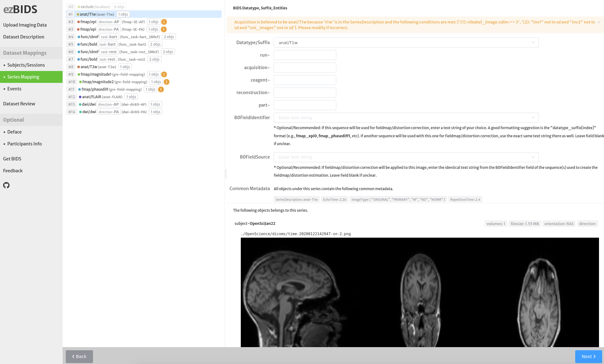Click the part- input field
The width and height of the screenshot is (604, 364).
(x=305, y=105)
